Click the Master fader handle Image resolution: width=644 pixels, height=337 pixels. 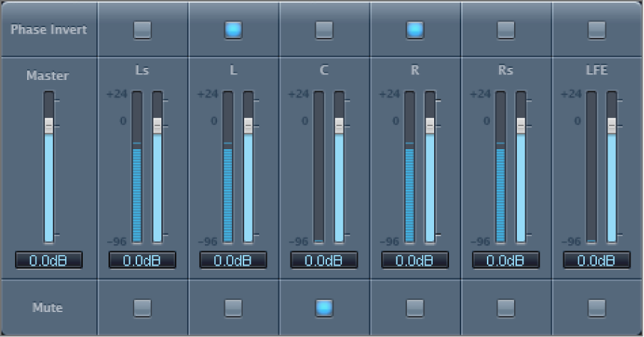[49, 126]
